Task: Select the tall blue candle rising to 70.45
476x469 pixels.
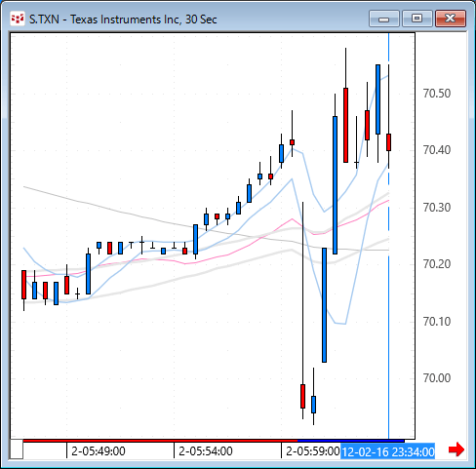Action: click(335, 185)
